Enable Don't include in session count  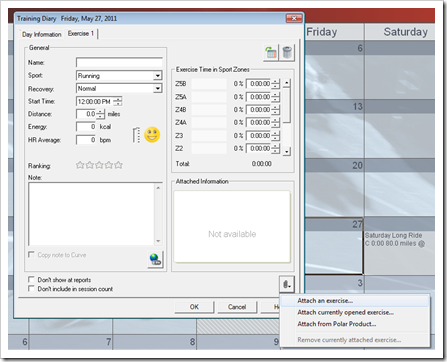(31, 288)
